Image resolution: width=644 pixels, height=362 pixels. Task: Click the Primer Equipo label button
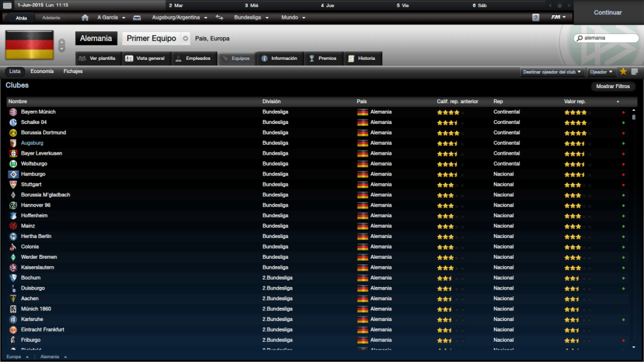click(x=151, y=38)
